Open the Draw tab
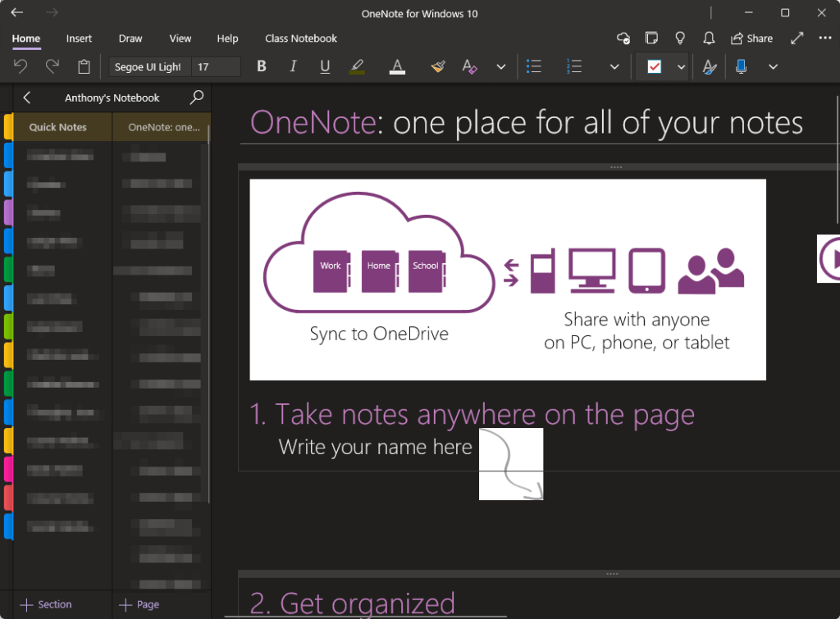The image size is (840, 619). 130,39
